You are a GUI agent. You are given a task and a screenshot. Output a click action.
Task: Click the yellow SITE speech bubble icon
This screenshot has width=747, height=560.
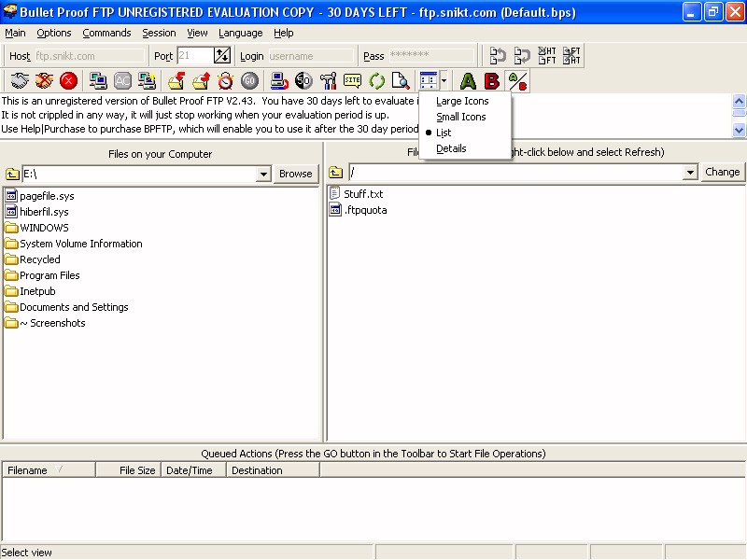tap(353, 80)
